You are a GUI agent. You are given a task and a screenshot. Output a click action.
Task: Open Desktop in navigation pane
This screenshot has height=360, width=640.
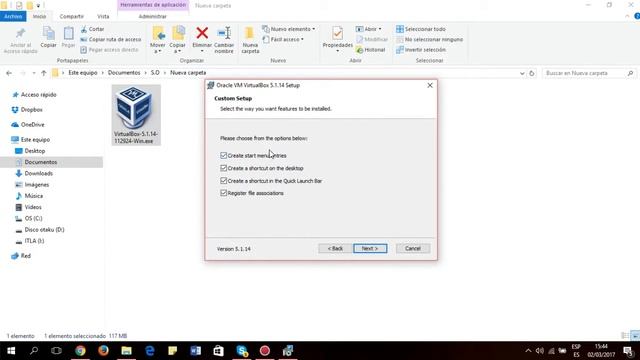point(35,151)
